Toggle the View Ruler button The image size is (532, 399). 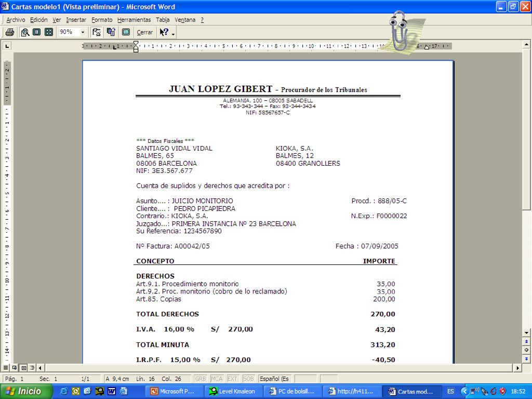[x=97, y=32]
